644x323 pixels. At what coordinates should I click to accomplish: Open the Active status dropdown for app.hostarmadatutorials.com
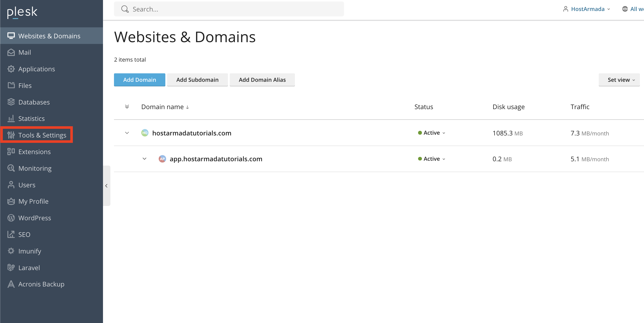(432, 159)
